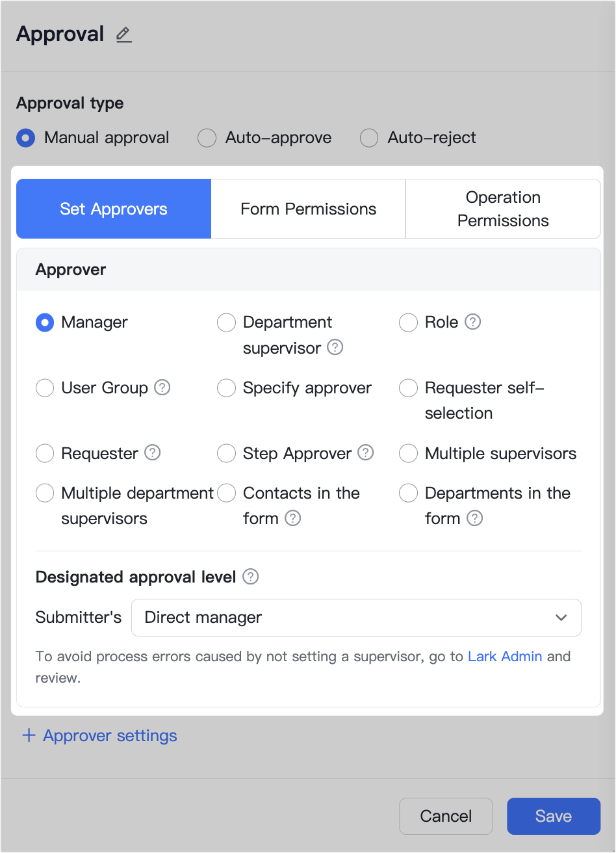Open the Step Approver help icon
Image resolution: width=616 pixels, height=853 pixels.
pos(365,453)
